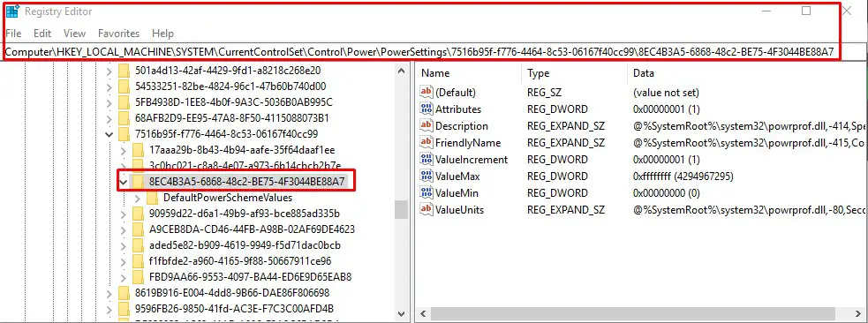Click the binary icon of ValueMin value
This screenshot has height=323, width=868.
[426, 193]
